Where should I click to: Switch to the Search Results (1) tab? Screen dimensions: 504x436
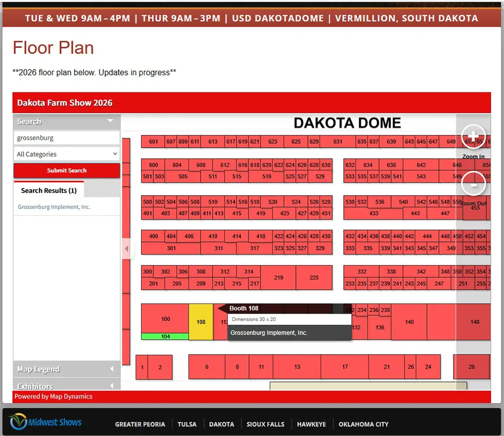tap(48, 191)
